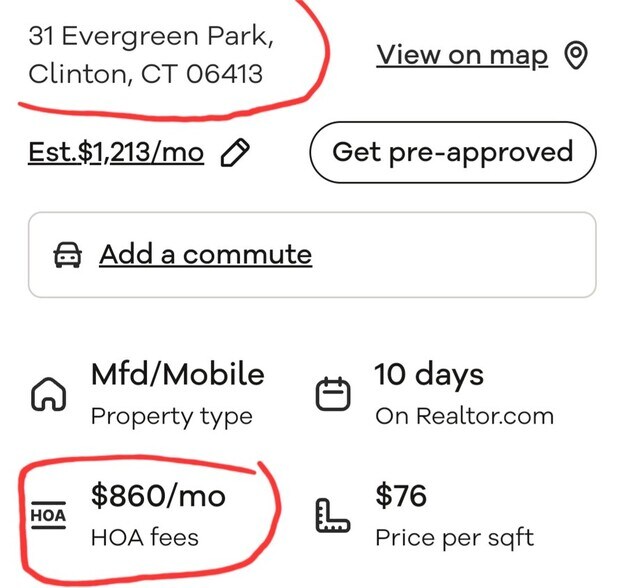Click the Clinton, CT 06413 line
621x588 pixels.
(146, 73)
